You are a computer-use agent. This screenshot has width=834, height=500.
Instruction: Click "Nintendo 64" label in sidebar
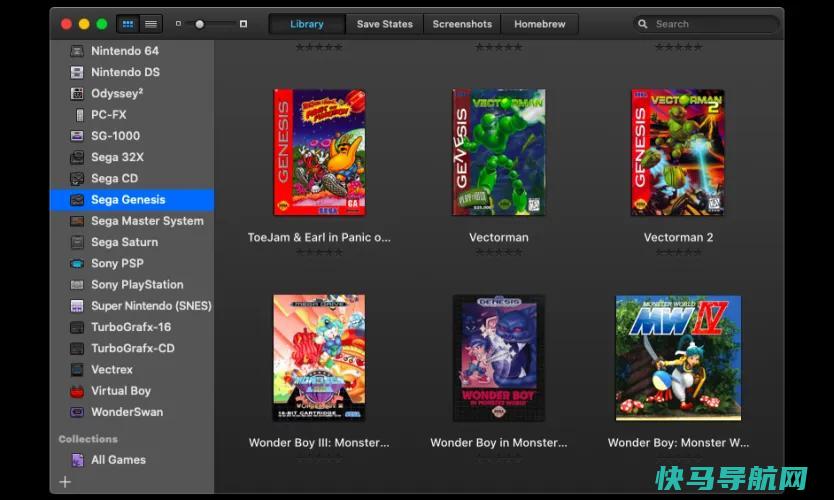(x=125, y=51)
